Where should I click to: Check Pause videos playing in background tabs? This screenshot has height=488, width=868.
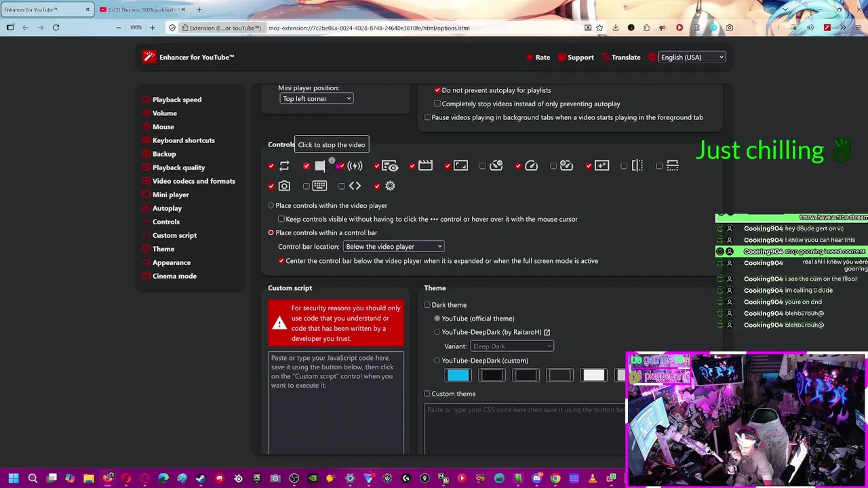pyautogui.click(x=427, y=117)
